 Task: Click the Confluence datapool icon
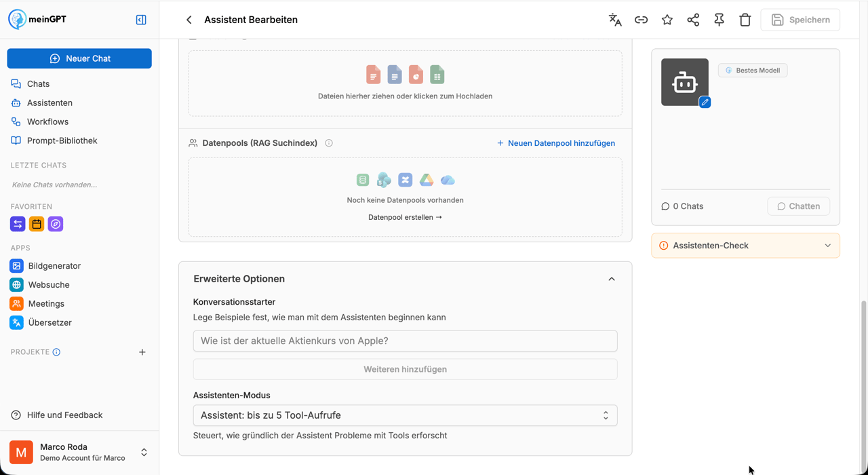[405, 180]
